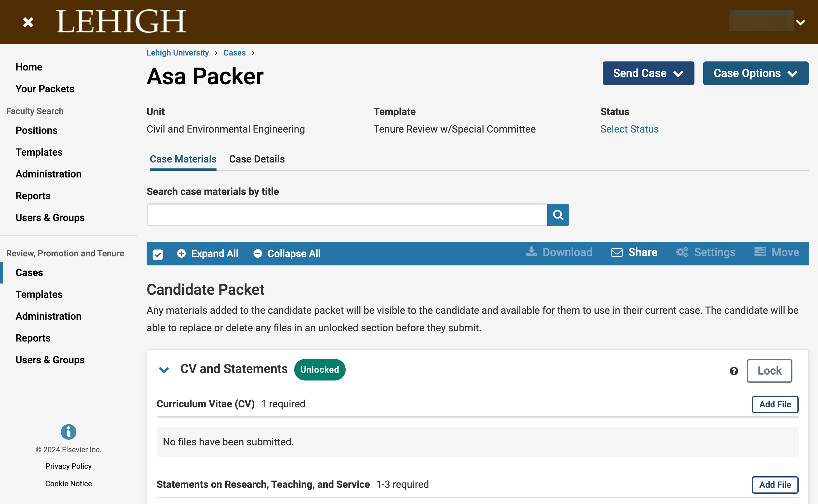
Task: Click the info circle icon in sidebar
Action: pyautogui.click(x=68, y=432)
